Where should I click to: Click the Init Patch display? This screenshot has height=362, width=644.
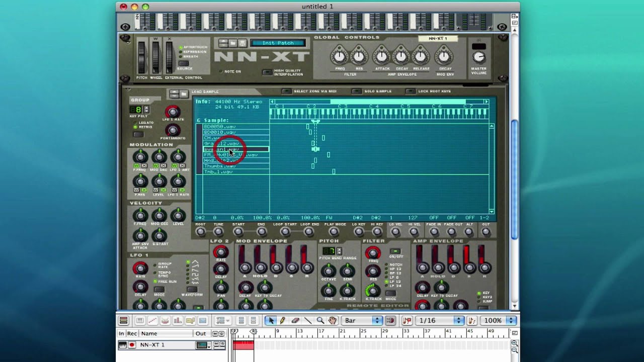[x=278, y=43]
